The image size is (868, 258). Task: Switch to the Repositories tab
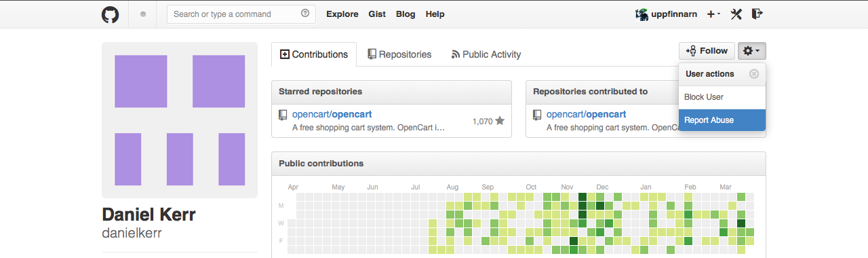[399, 54]
